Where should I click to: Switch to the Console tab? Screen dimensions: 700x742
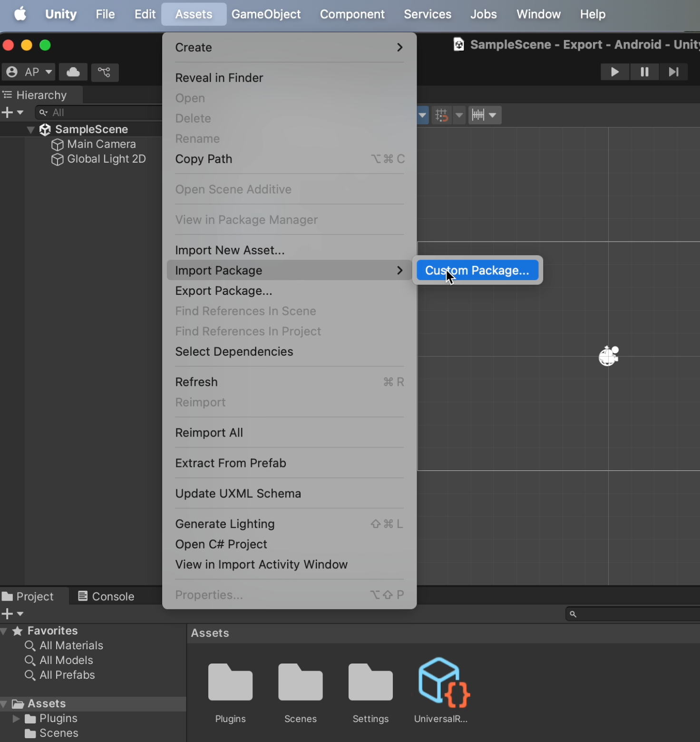(x=106, y=596)
